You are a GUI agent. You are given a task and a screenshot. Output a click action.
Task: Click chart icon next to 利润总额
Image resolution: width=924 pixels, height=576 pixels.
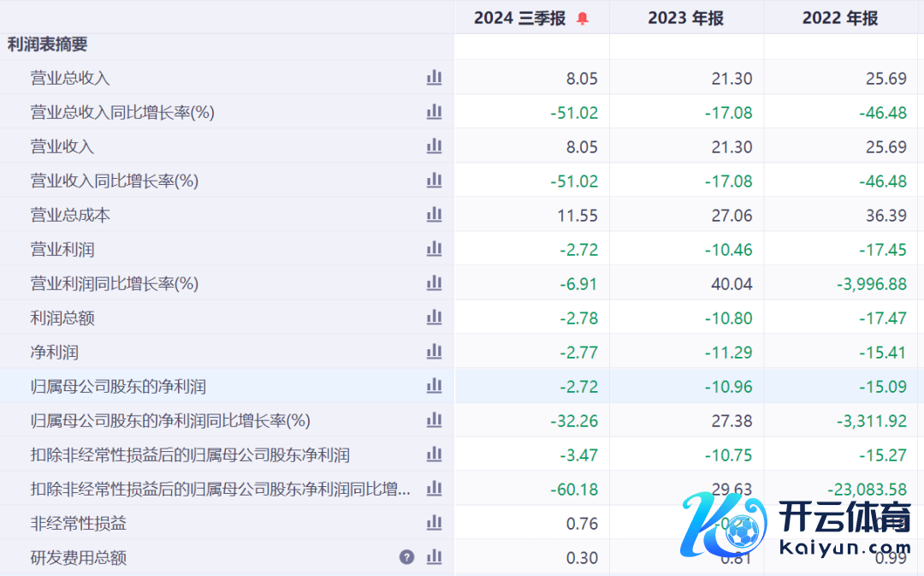click(435, 318)
